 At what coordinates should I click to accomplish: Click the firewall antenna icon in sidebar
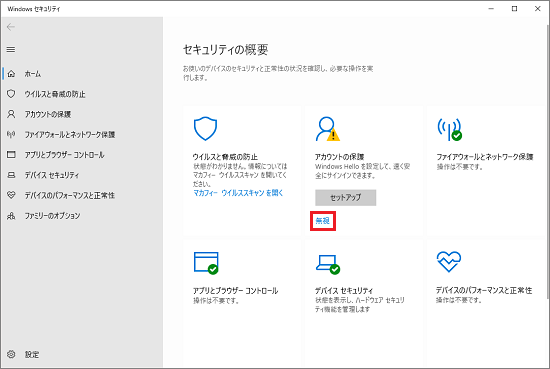[x=11, y=134]
